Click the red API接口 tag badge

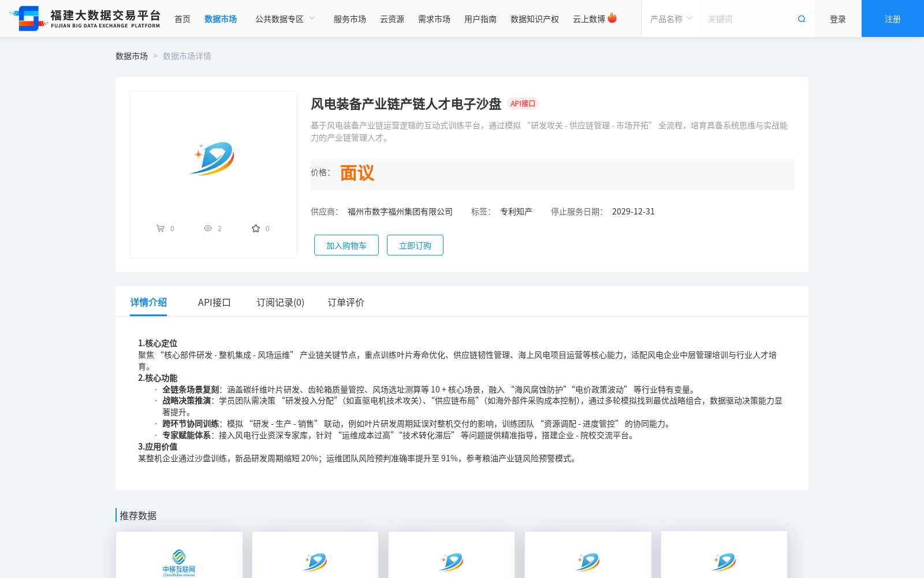pyautogui.click(x=523, y=103)
